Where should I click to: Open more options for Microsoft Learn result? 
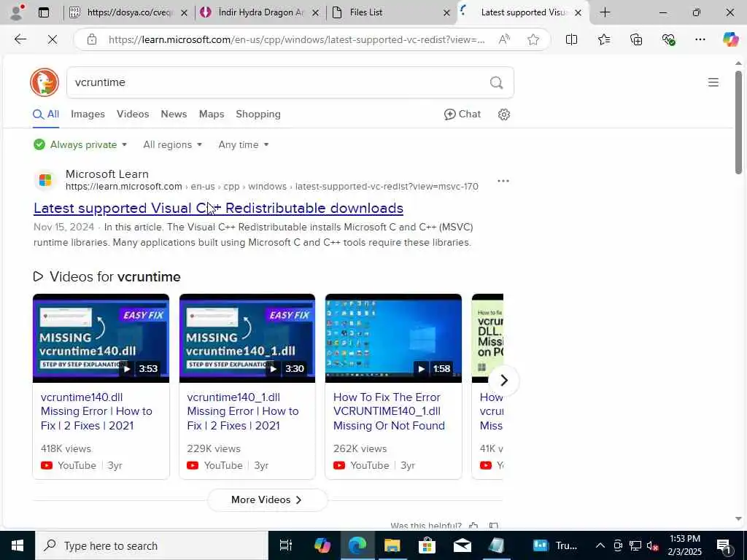click(503, 181)
